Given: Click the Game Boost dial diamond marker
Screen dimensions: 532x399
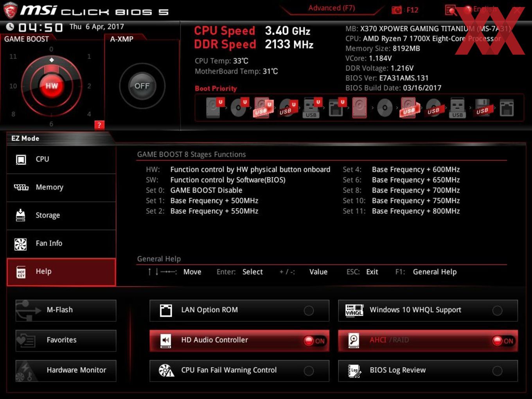Looking at the screenshot, I should (x=52, y=60).
